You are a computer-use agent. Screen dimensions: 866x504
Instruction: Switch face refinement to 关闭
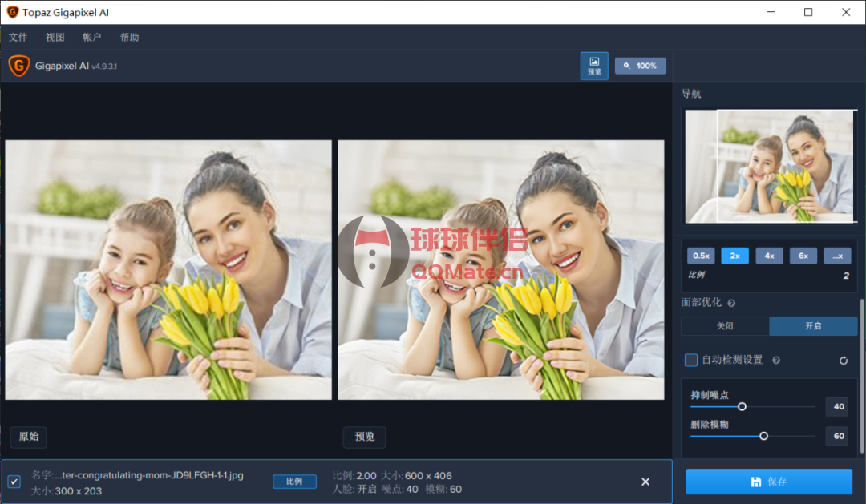pos(724,326)
